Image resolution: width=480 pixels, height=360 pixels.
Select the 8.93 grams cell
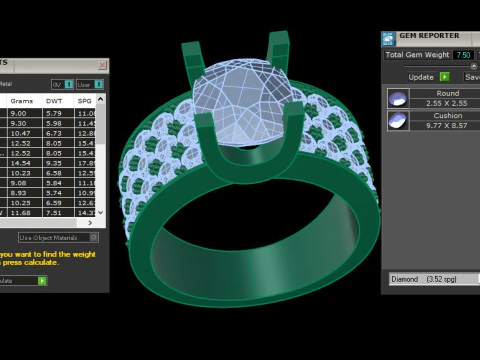25,193
